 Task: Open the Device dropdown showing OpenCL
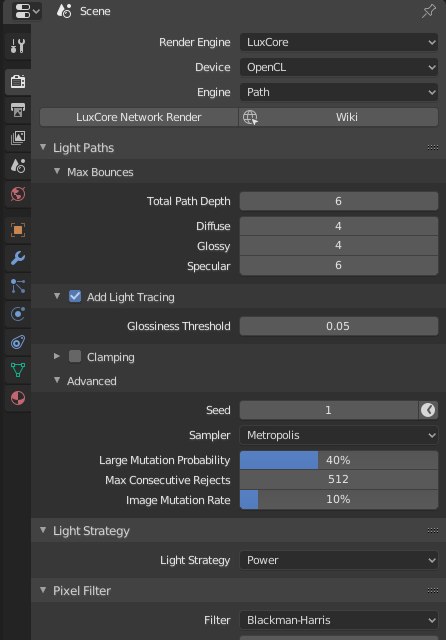coord(339,67)
